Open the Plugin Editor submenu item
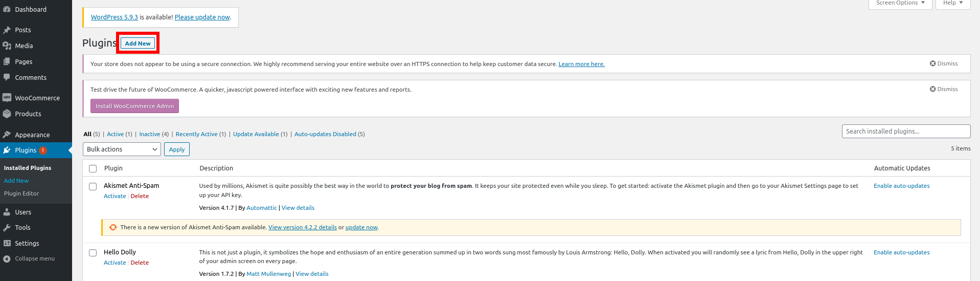This screenshot has width=980, height=281. pos(21,193)
